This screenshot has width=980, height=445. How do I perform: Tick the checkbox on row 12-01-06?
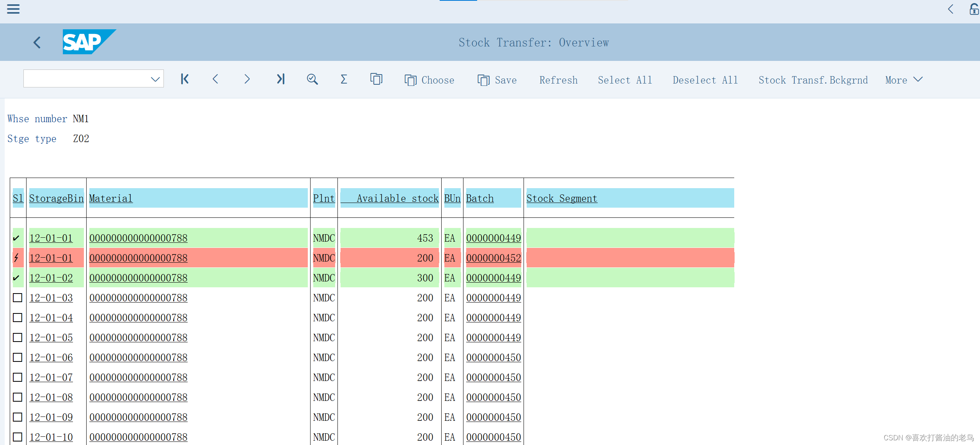(x=18, y=357)
